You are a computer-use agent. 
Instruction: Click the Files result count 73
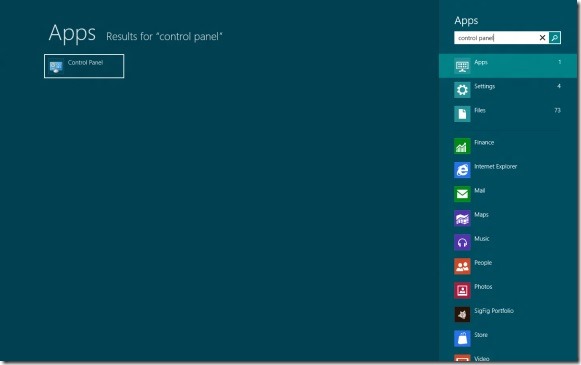click(x=557, y=110)
